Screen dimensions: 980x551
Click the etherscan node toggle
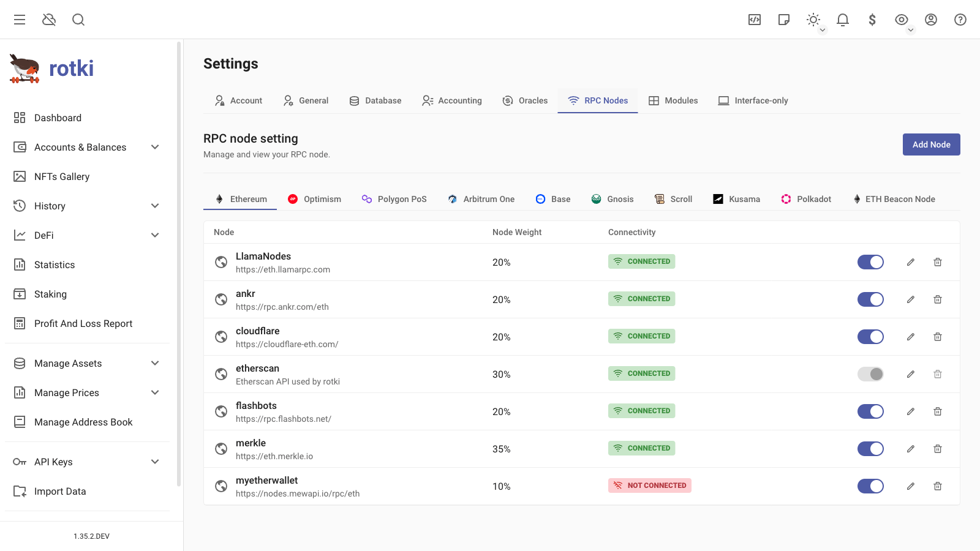click(870, 374)
